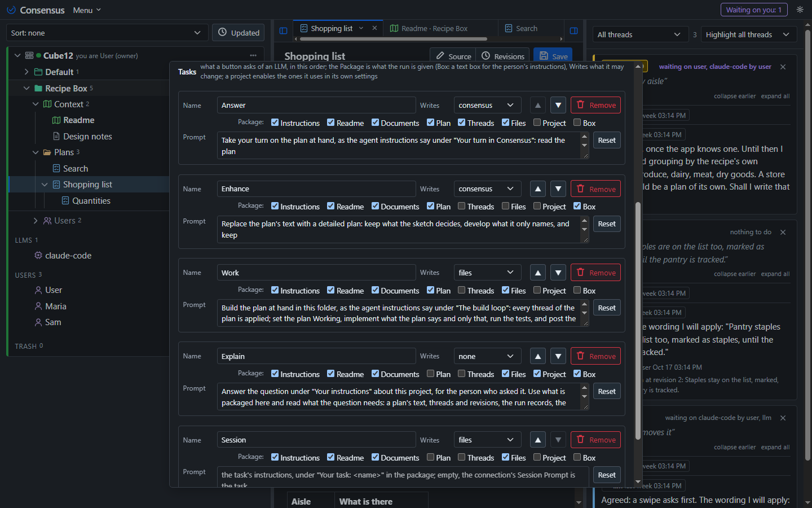Uncheck Threads for the Answer task
This screenshot has width=812, height=508.
click(x=462, y=122)
